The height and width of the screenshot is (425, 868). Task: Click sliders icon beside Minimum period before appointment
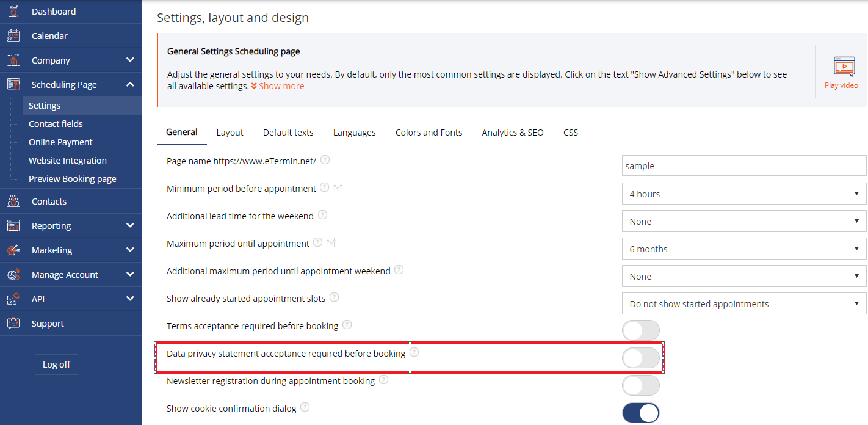pyautogui.click(x=338, y=187)
